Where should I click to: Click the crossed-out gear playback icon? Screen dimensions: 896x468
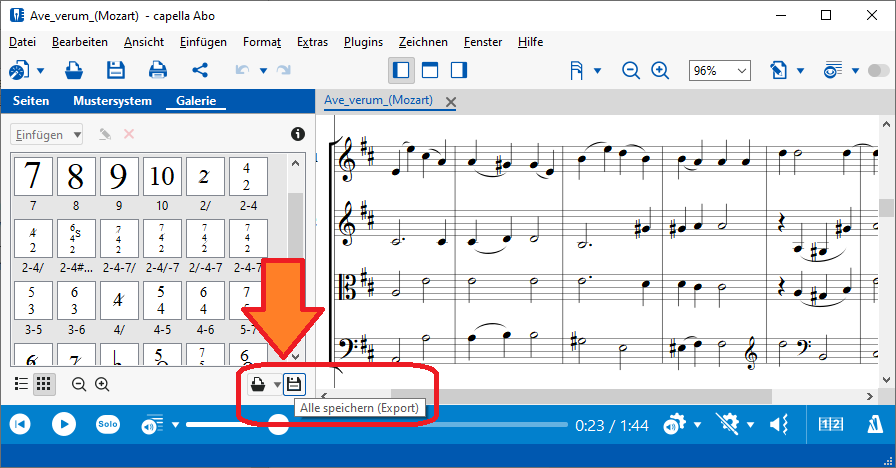click(x=727, y=424)
